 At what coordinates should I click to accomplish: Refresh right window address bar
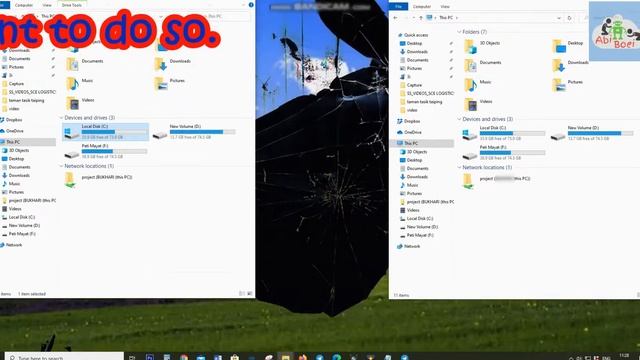pyautogui.click(x=569, y=18)
